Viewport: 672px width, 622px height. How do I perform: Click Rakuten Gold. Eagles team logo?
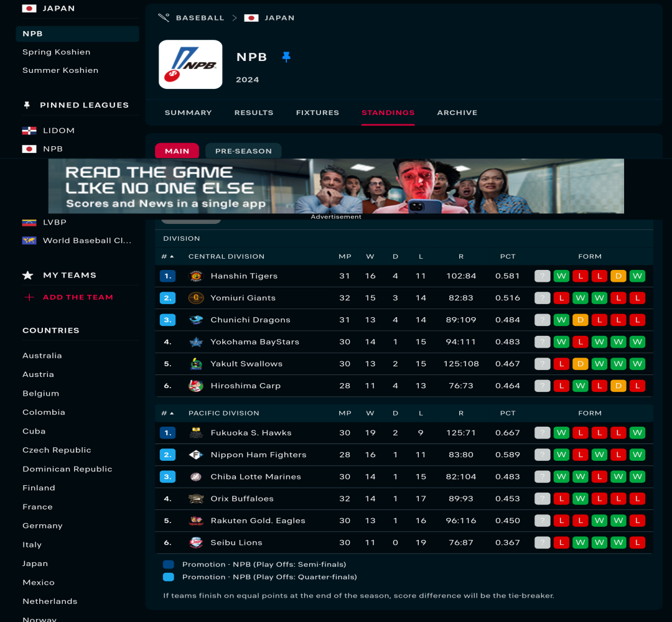[x=196, y=521]
